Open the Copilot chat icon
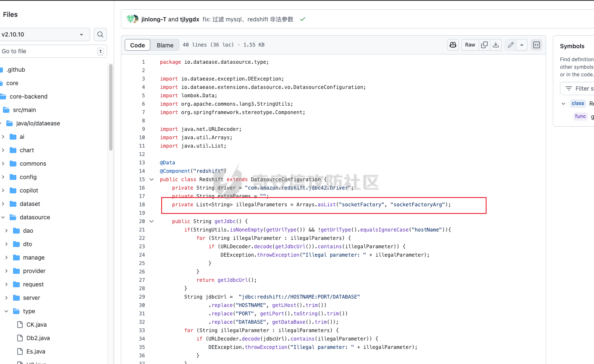The image size is (594, 364). coord(453,45)
